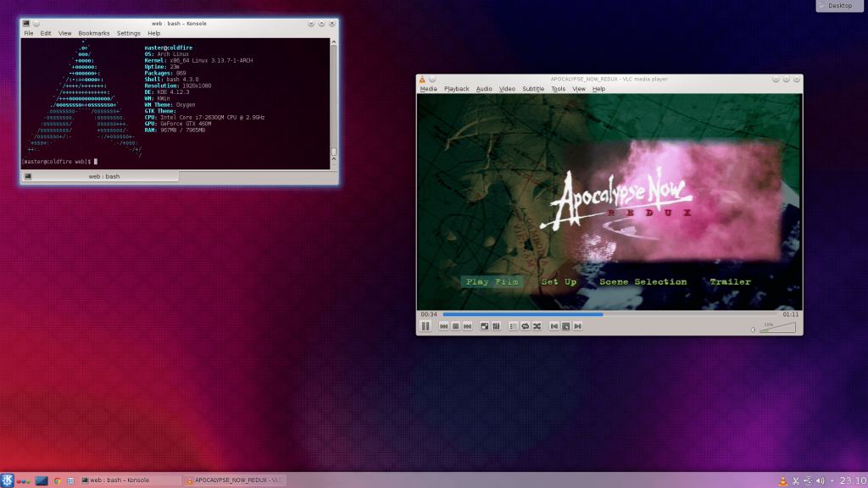Seek in the VLC progress bar
868x488 pixels.
(x=609, y=314)
